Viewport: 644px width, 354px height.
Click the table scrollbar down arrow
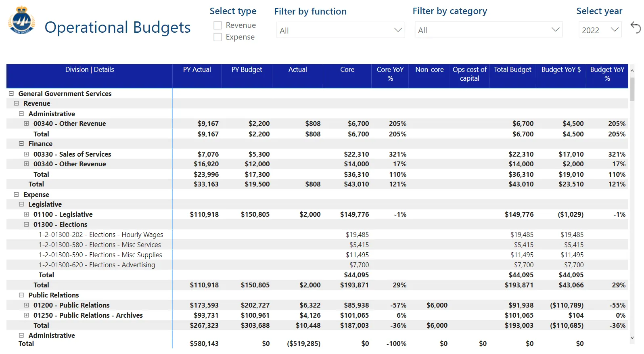pos(632,338)
